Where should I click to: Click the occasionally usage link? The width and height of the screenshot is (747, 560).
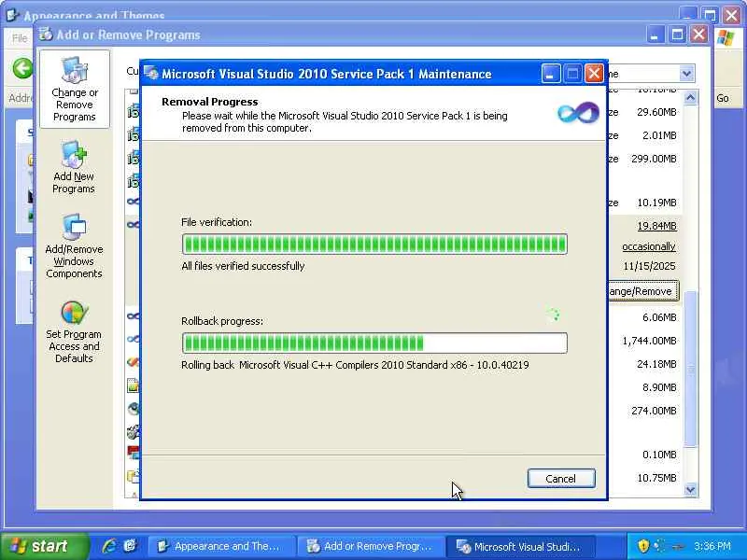pos(648,246)
